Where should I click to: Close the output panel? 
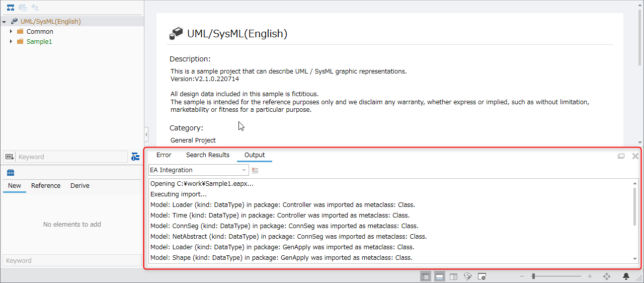tap(635, 156)
